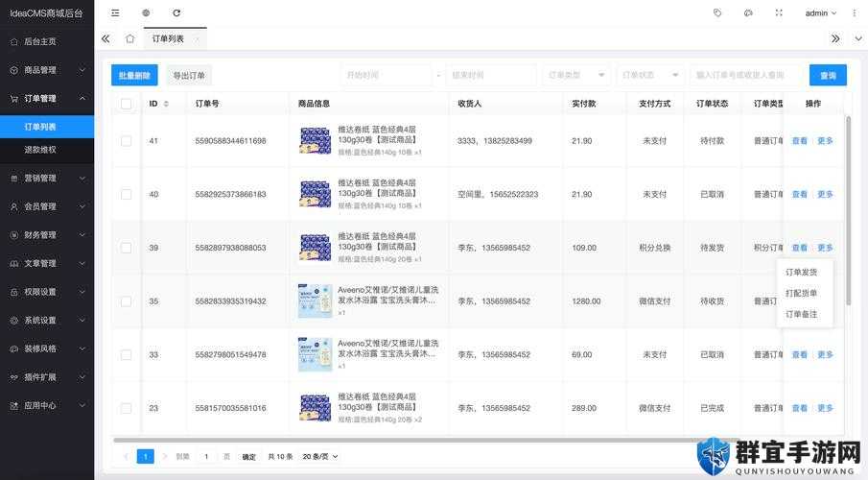Viewport: 868px width, 480px height.
Task: Expand the 会员管理 menu
Action: 47,206
